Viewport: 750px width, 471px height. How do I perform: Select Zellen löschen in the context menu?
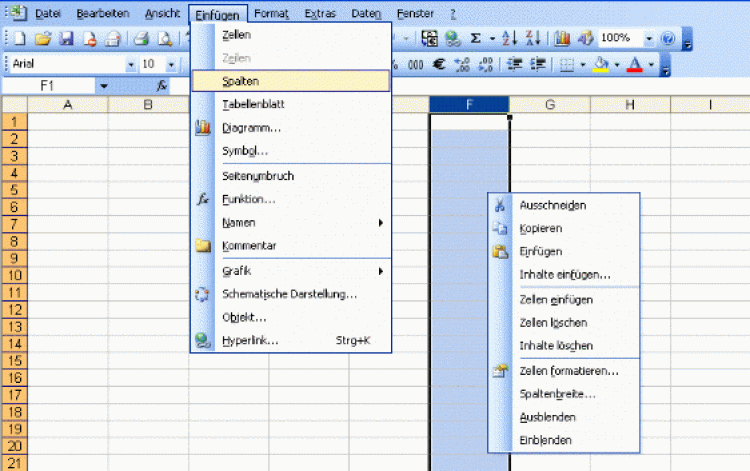552,322
